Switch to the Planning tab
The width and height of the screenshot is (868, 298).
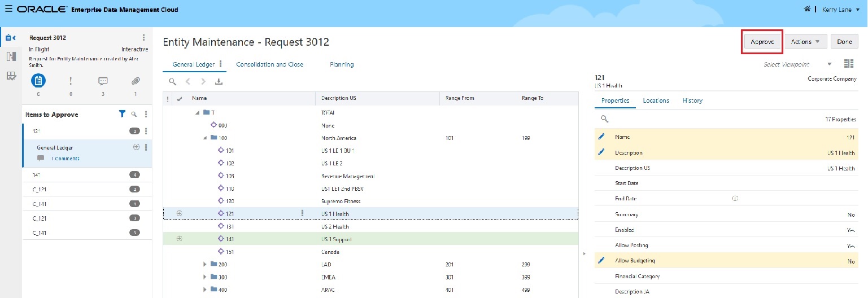342,64
